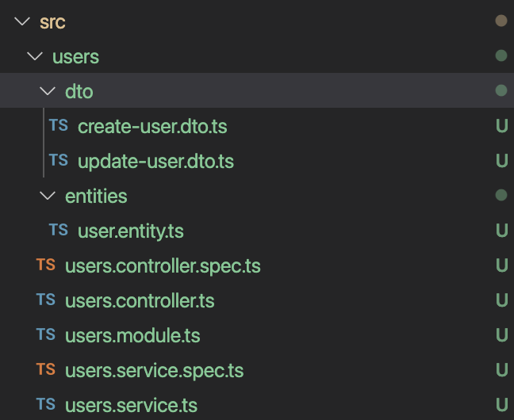Click the U untracked badge of users.controller.ts
Viewport: 514px width, 420px height.
click(502, 300)
